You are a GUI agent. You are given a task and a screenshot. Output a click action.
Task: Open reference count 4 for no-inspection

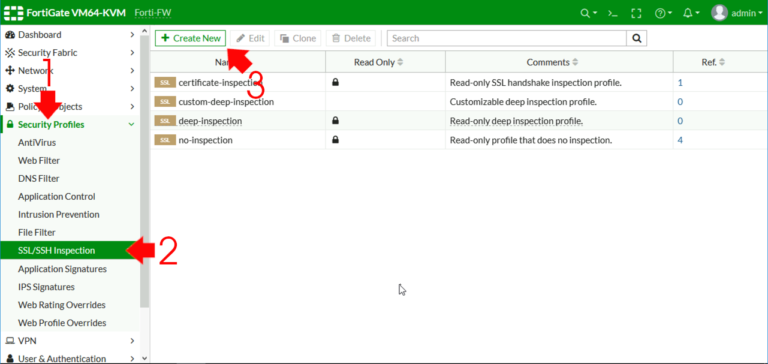680,140
